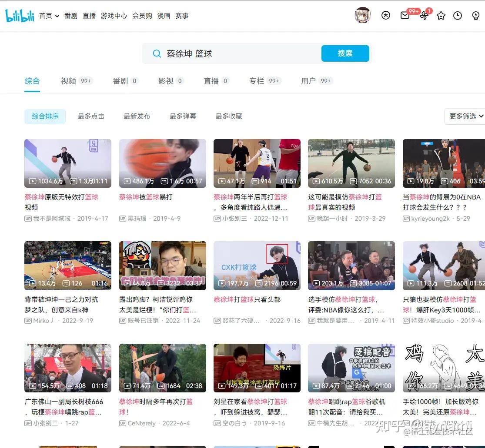The height and width of the screenshot is (448, 485).
Task: Click the bilibili logo
Action: click(x=20, y=16)
